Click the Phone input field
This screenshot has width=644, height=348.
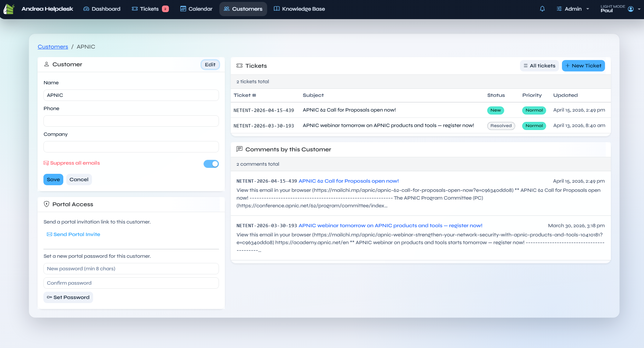(x=131, y=121)
